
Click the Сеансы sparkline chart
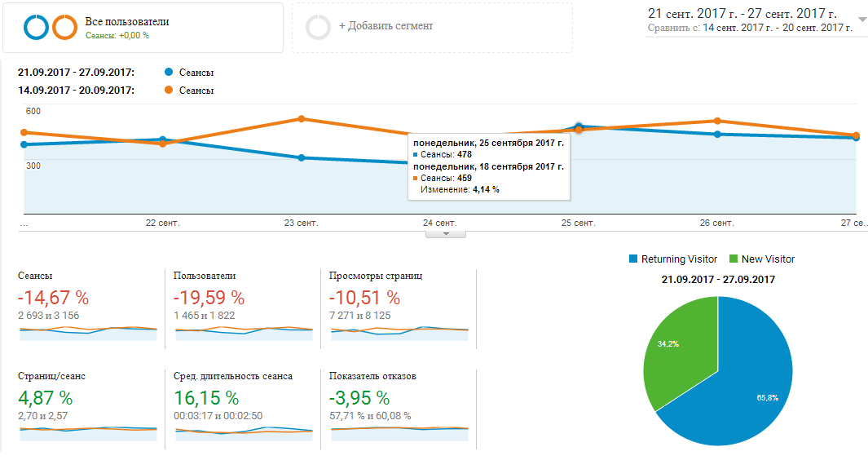click(x=89, y=333)
